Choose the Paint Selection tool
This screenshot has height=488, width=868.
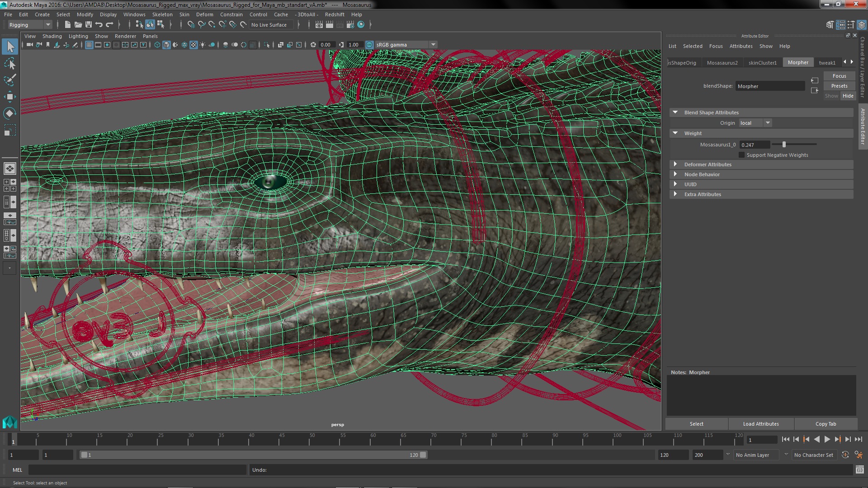click(9, 80)
